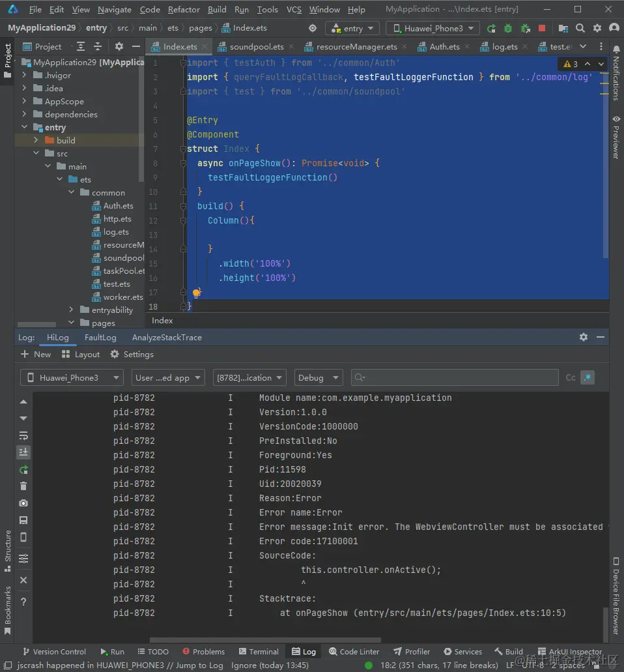Click Expand All icon in Project panel
Image resolution: width=624 pixels, height=672 pixels.
coord(81,46)
